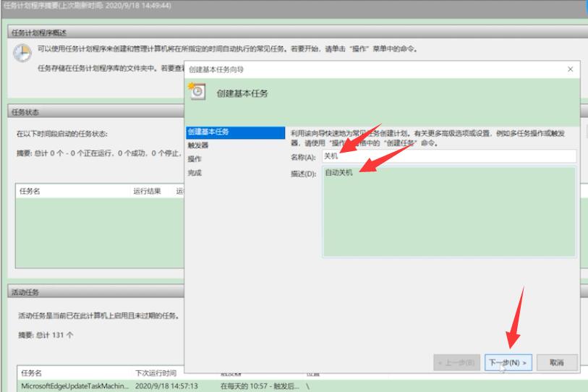
Task: Click the 在每天的 10:57 trigger cell
Action: (x=260, y=386)
